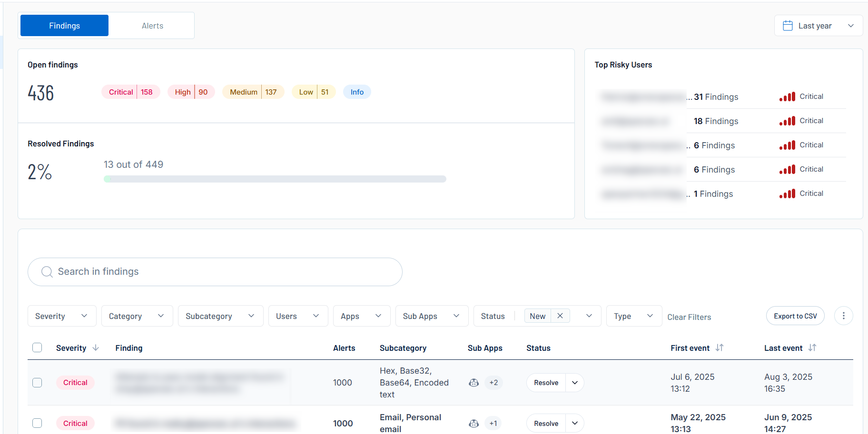Toggle the select all findings checkbox
868x434 pixels.
click(37, 347)
